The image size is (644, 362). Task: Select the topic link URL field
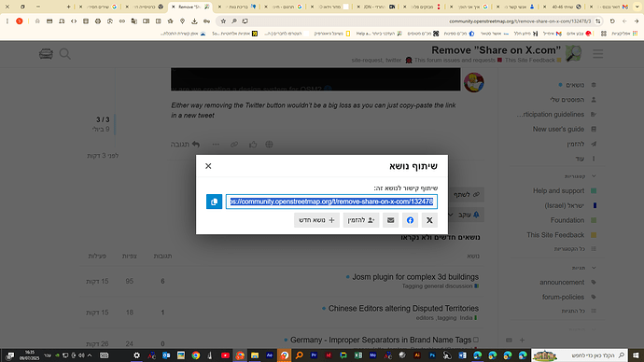tap(331, 202)
